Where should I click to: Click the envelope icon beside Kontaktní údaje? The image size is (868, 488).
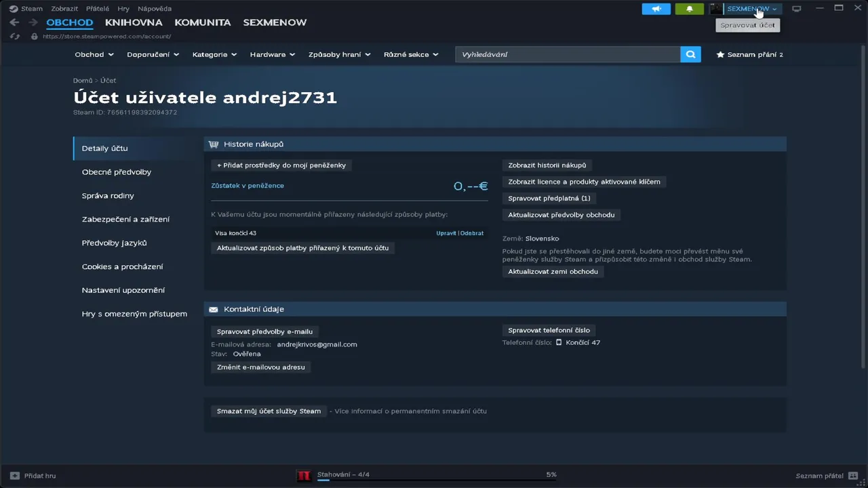pyautogui.click(x=214, y=309)
